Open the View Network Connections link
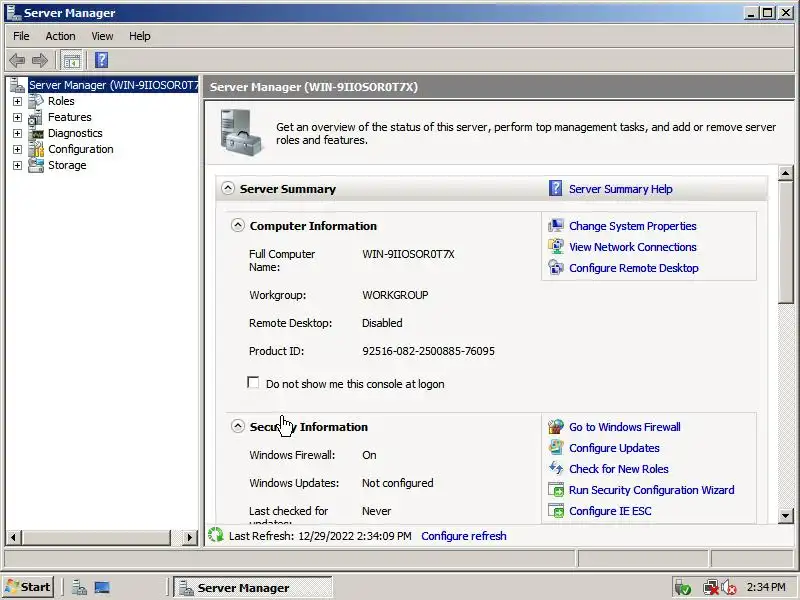This screenshot has height=600, width=800. coord(633,247)
